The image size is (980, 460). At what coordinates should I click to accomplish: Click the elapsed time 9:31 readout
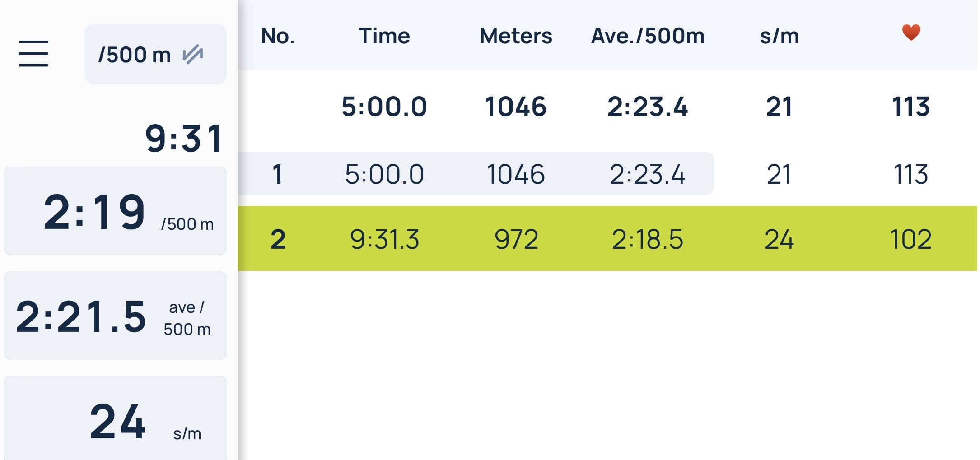click(183, 138)
